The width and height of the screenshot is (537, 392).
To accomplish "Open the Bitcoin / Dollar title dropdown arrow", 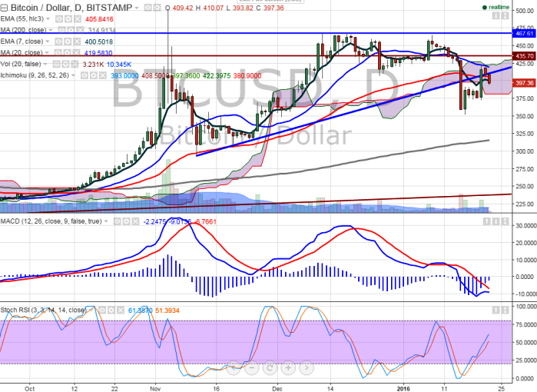I will pos(137,8).
